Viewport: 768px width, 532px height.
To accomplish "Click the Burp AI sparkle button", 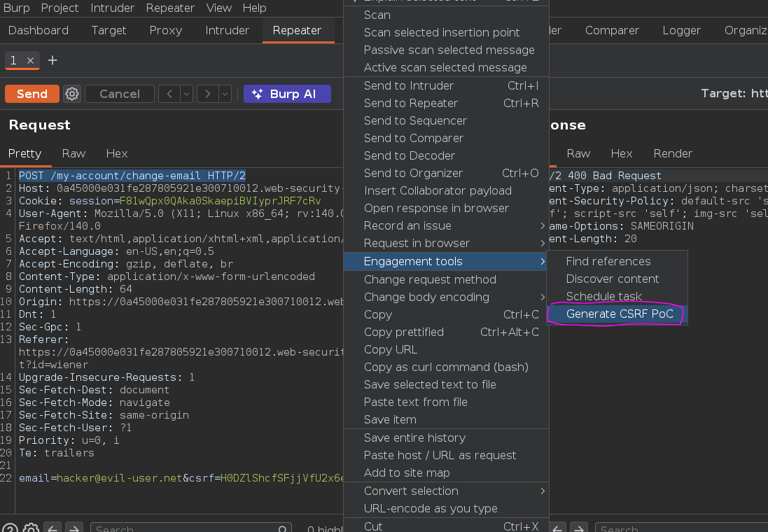I will click(287, 94).
